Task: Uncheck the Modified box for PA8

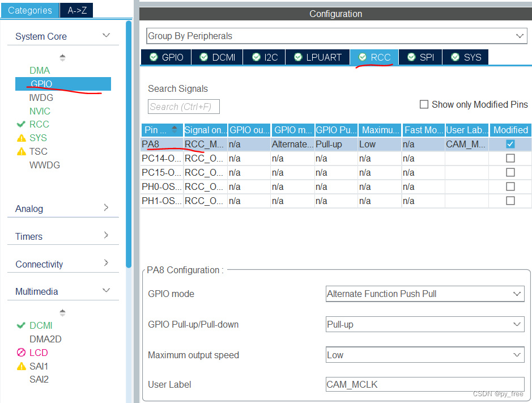Action: 510,144
